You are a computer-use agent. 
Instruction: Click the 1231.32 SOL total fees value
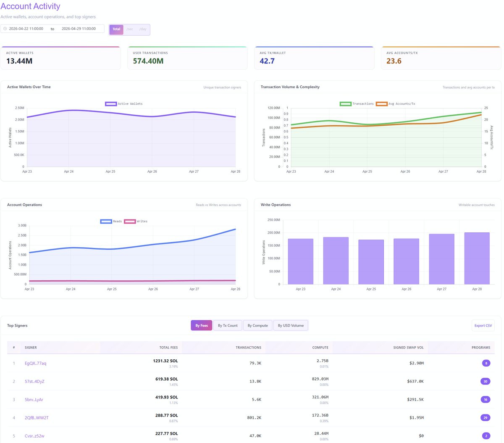[165, 361]
